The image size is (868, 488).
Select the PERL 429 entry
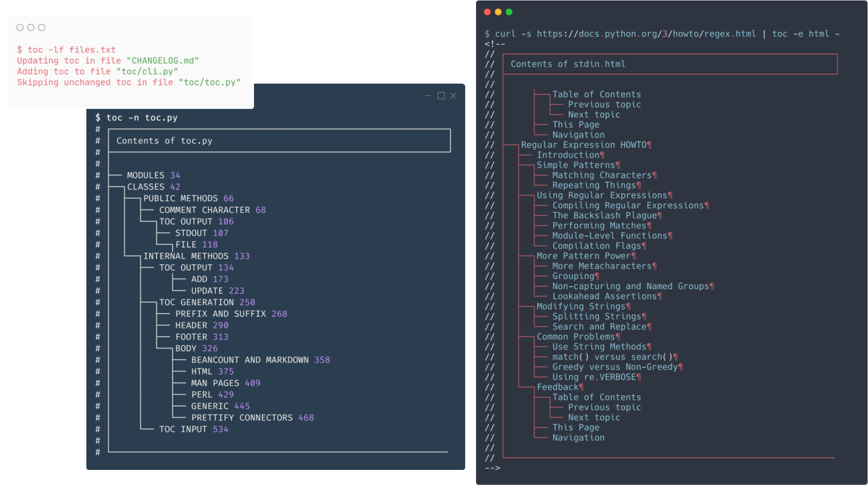pos(212,395)
